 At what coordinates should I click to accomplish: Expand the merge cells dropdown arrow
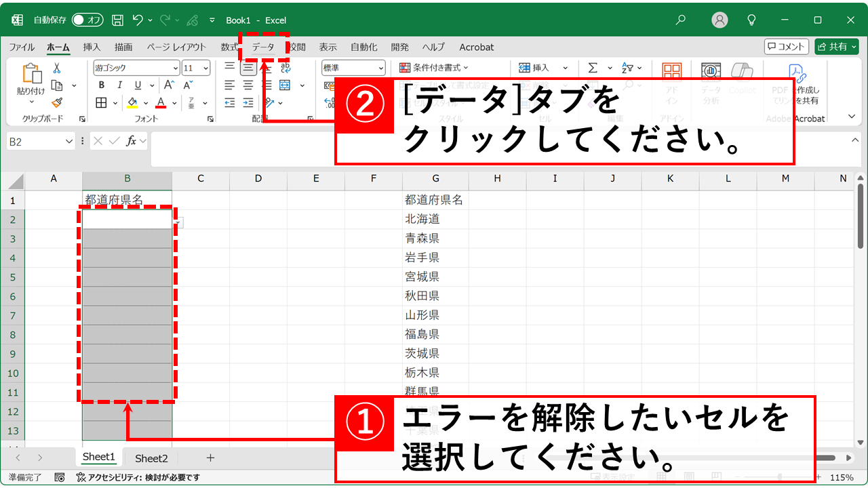coord(302,86)
